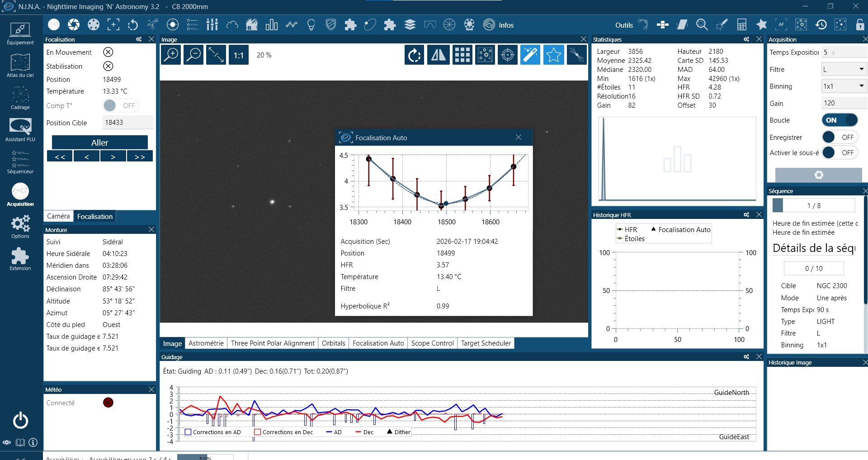Open the Équipement section in sidebar
The width and height of the screenshot is (868, 460).
[20, 33]
